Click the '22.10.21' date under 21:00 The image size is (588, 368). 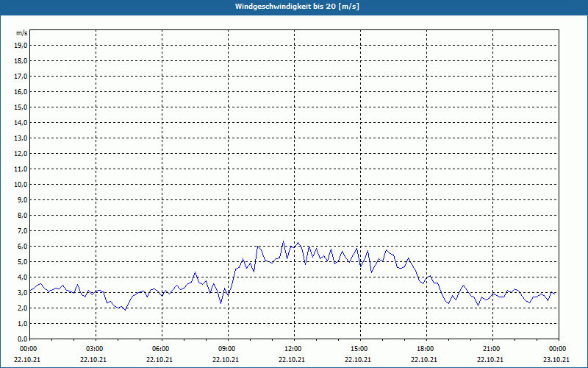point(490,360)
